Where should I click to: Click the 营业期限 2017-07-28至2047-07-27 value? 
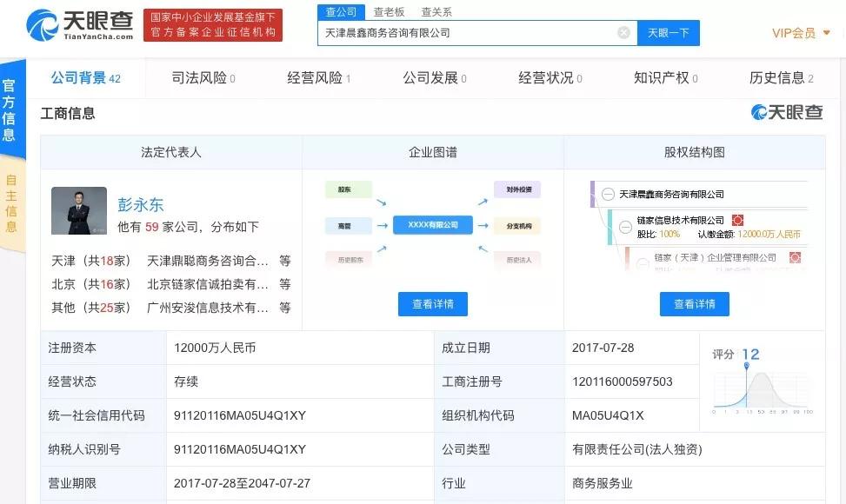tap(242, 483)
